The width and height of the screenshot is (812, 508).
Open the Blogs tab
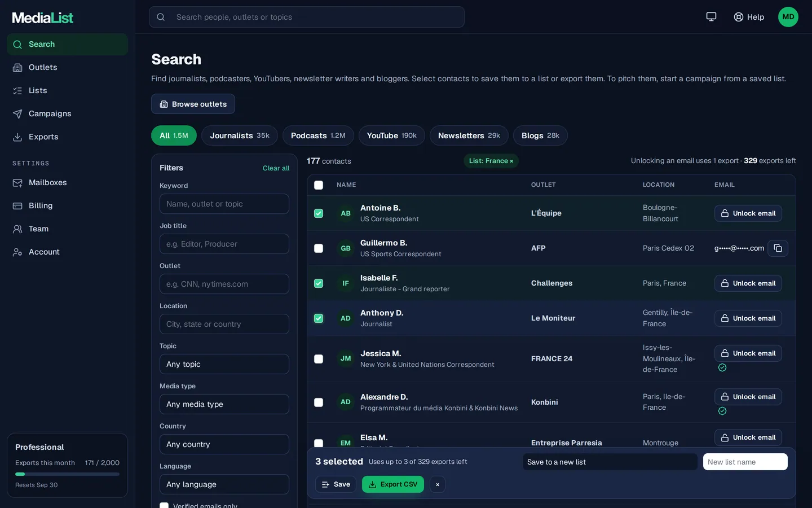click(x=540, y=135)
